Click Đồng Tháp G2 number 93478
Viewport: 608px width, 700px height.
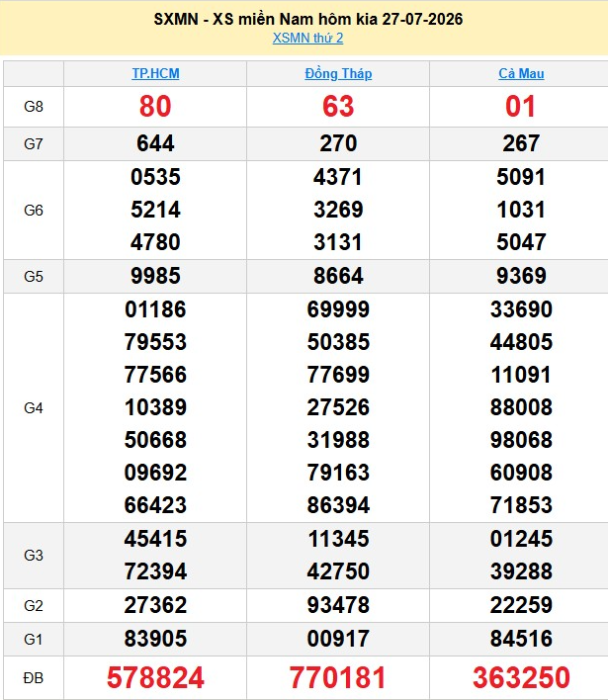[x=338, y=605]
